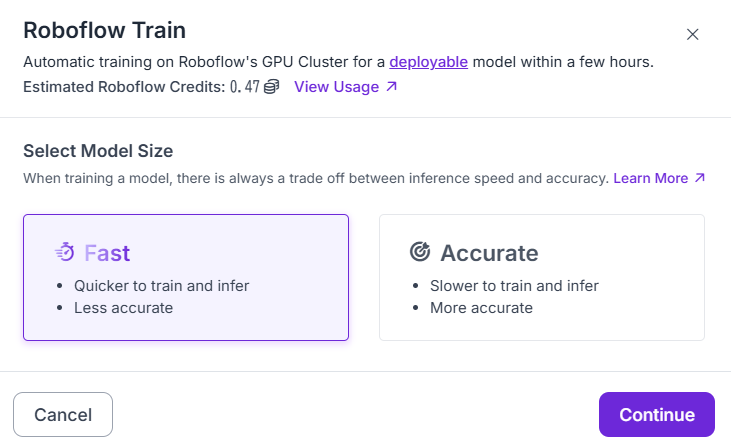731x448 pixels.
Task: Close the Roboflow Train dialog
Action: pos(692,34)
